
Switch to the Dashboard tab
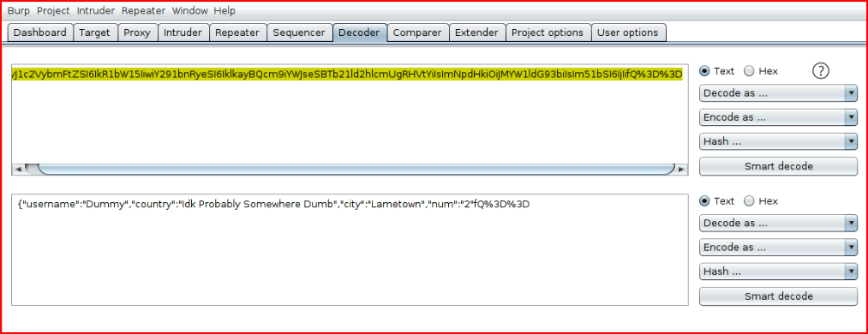point(40,33)
